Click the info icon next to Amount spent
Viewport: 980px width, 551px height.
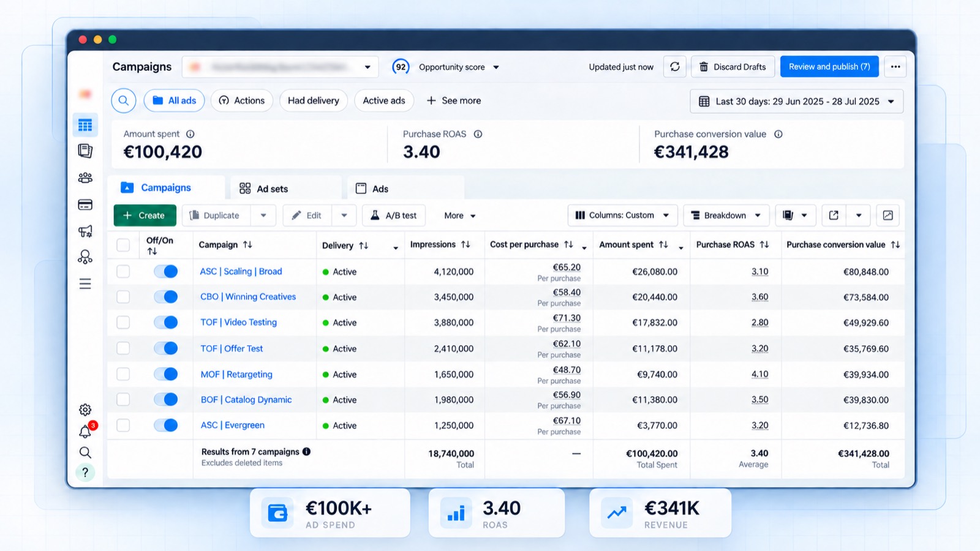[x=190, y=134]
